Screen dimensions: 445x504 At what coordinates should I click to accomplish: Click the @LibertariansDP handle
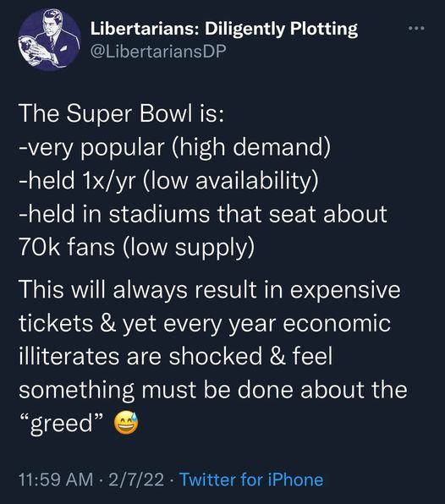click(x=158, y=51)
